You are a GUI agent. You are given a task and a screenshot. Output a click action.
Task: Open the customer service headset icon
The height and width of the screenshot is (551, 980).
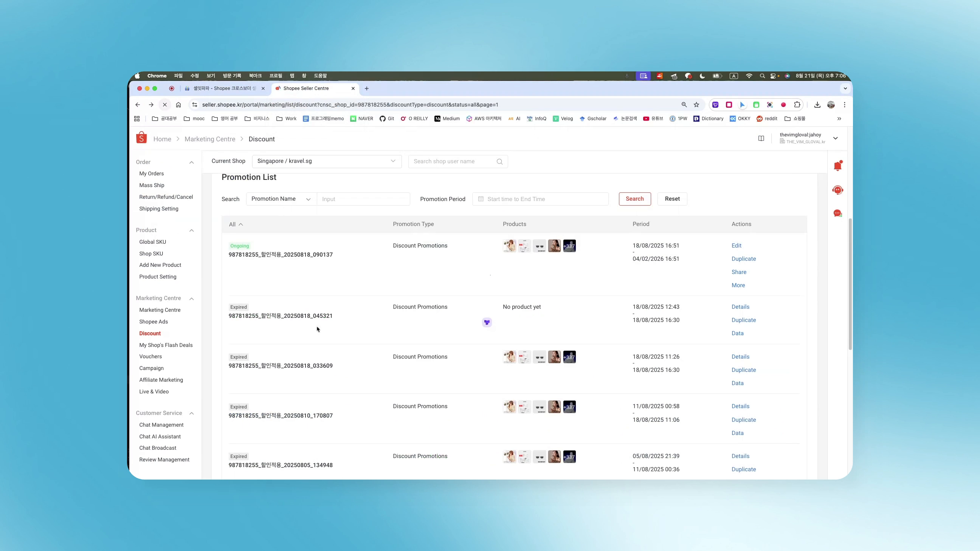click(837, 190)
